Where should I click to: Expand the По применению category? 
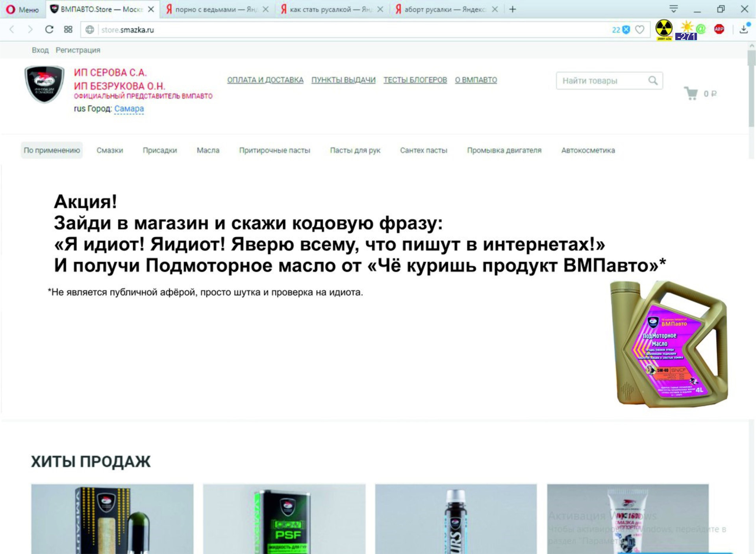tap(52, 150)
